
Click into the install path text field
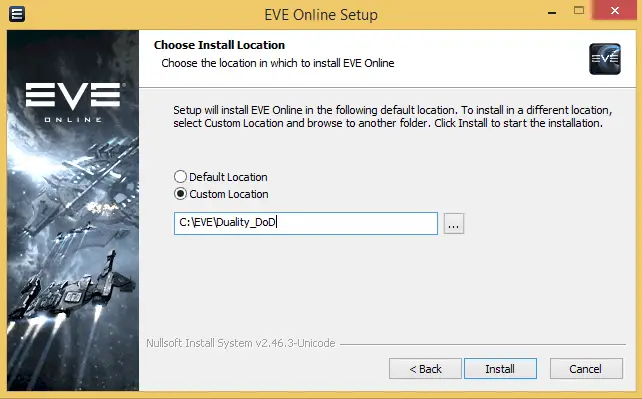(x=305, y=223)
